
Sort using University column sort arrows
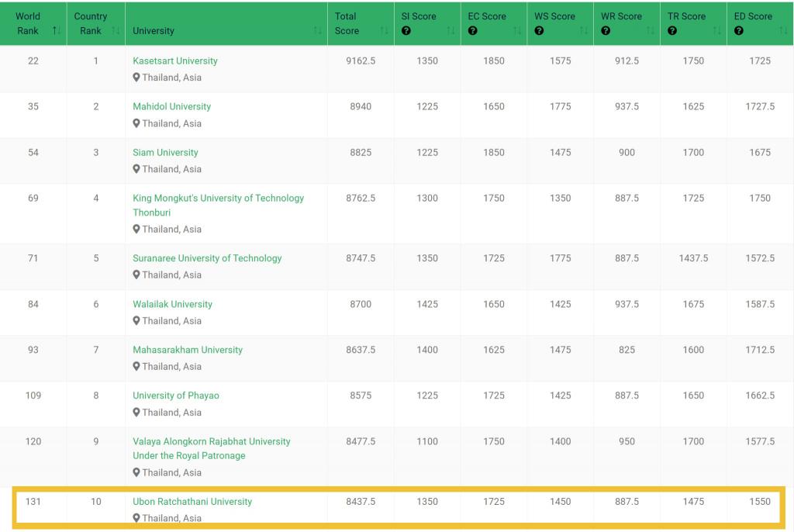point(318,31)
